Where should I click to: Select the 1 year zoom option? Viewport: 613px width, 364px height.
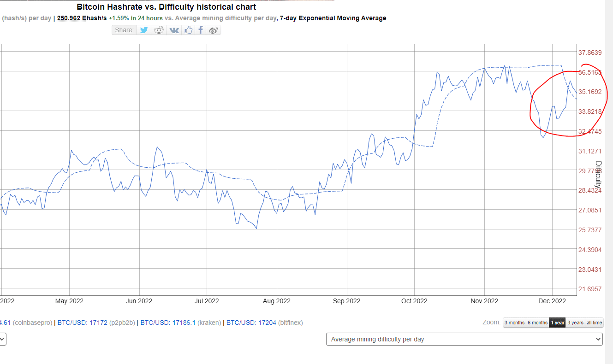(x=557, y=323)
